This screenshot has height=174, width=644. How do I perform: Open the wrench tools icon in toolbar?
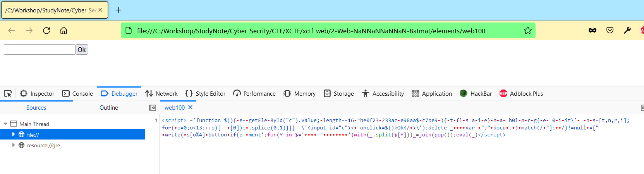tap(627, 31)
